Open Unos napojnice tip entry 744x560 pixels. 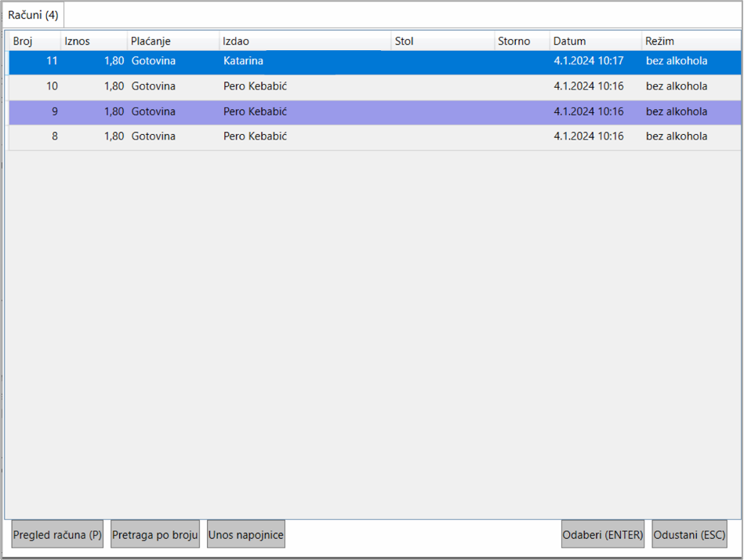coord(245,535)
